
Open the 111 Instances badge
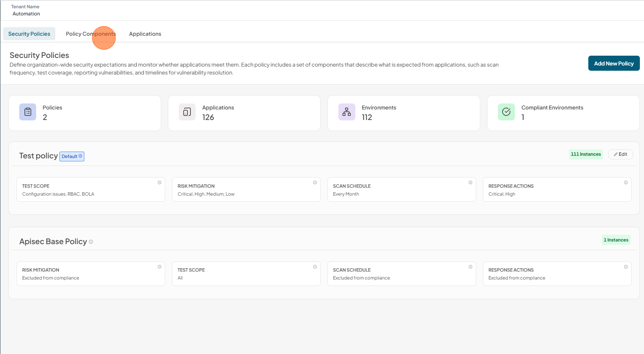(586, 154)
